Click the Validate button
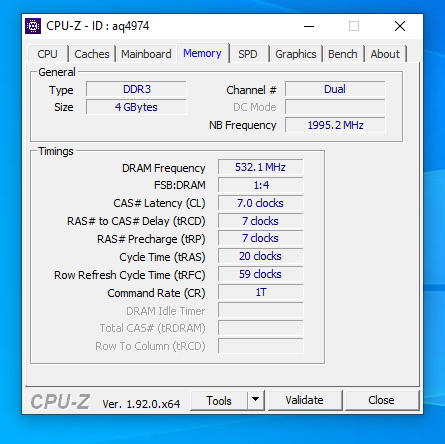 pos(305,400)
